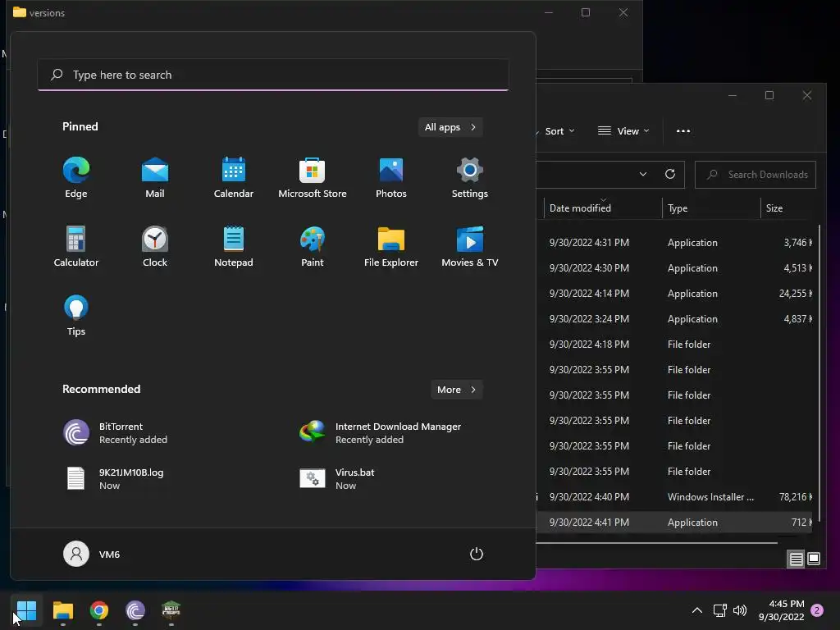
Task: Click the vertical scrollbar of the file list
Action: click(x=819, y=375)
